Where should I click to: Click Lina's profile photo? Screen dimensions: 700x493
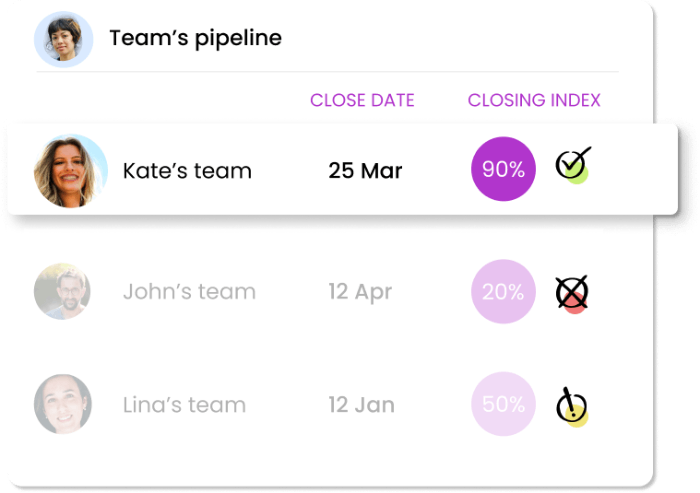click(x=62, y=404)
